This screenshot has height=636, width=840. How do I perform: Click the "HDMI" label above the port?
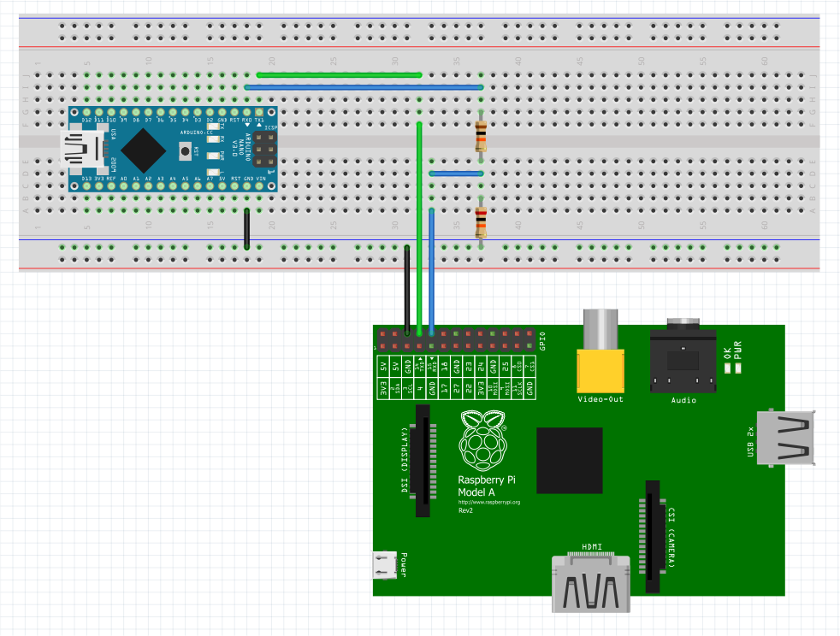(592, 546)
